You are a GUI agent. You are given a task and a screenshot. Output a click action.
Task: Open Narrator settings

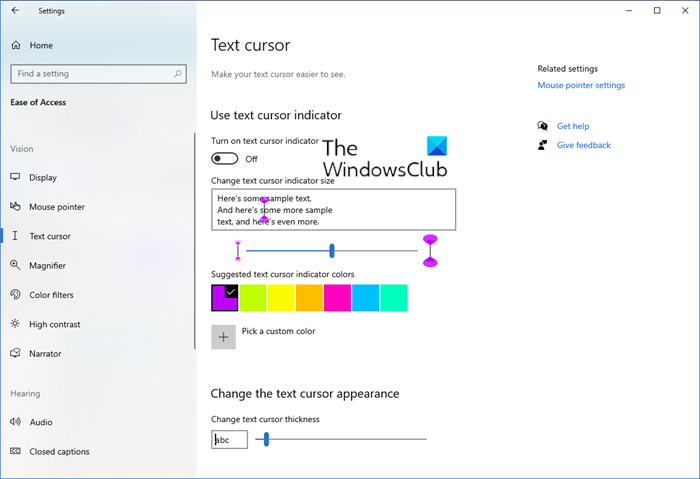pos(45,354)
